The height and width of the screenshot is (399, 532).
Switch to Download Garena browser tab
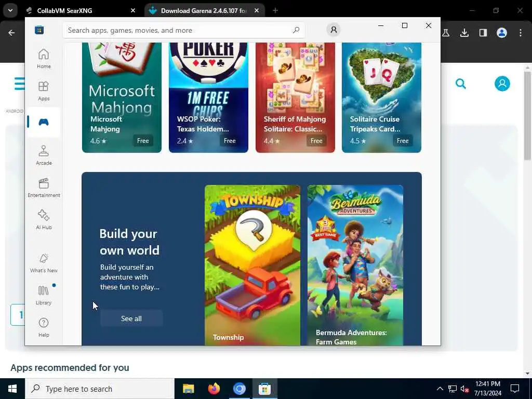(204, 10)
